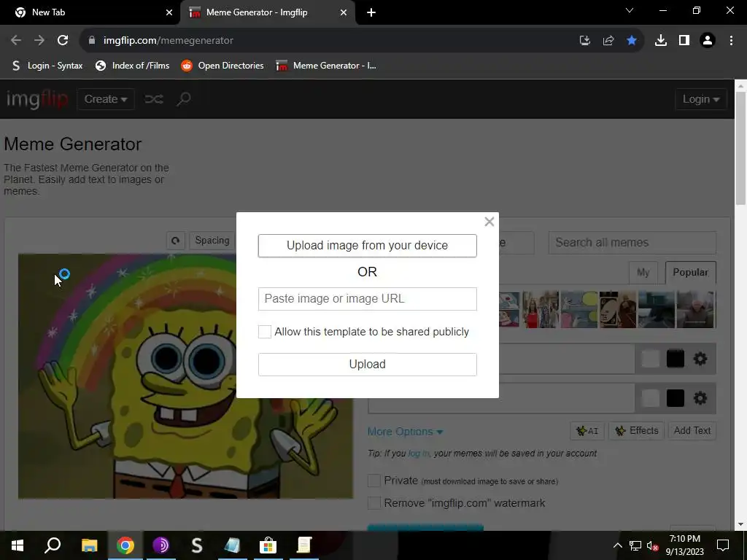This screenshot has height=560, width=747.
Task: Open second text box black outline color swatch
Action: coord(675,398)
